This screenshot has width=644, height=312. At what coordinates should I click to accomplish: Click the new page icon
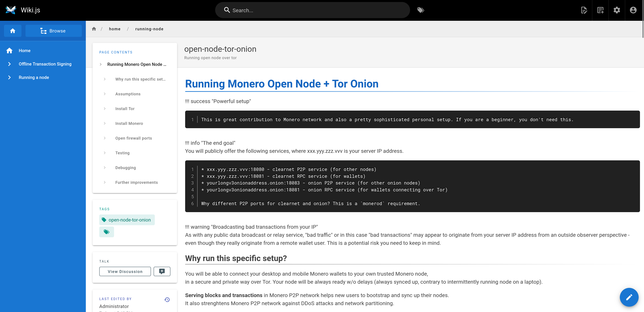pyautogui.click(x=600, y=10)
